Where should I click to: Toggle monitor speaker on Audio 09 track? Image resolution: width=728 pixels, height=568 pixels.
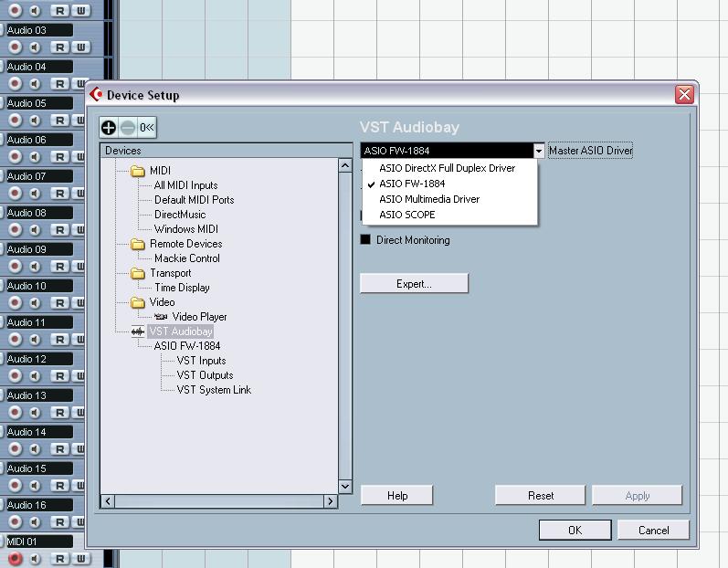(35, 267)
